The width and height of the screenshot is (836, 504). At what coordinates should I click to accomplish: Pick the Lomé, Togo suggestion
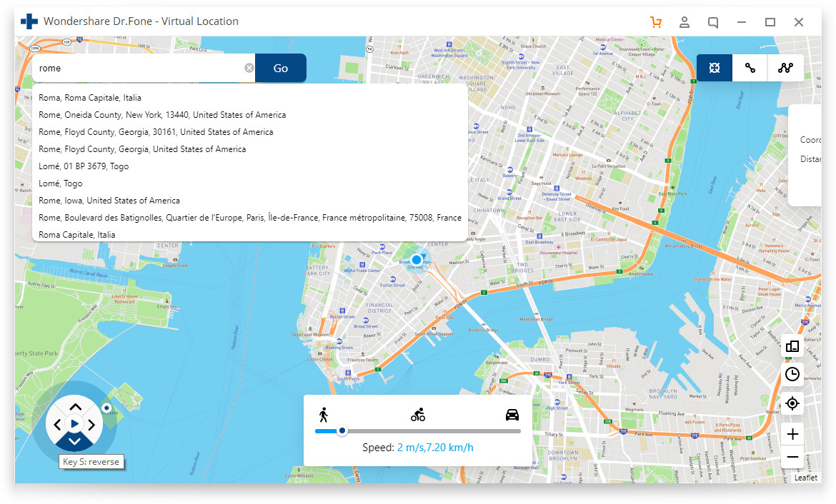60,183
